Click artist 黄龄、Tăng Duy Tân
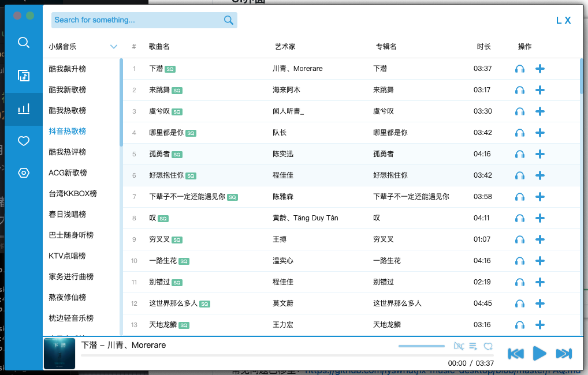Screen dimensions: 588x375 tap(305, 218)
